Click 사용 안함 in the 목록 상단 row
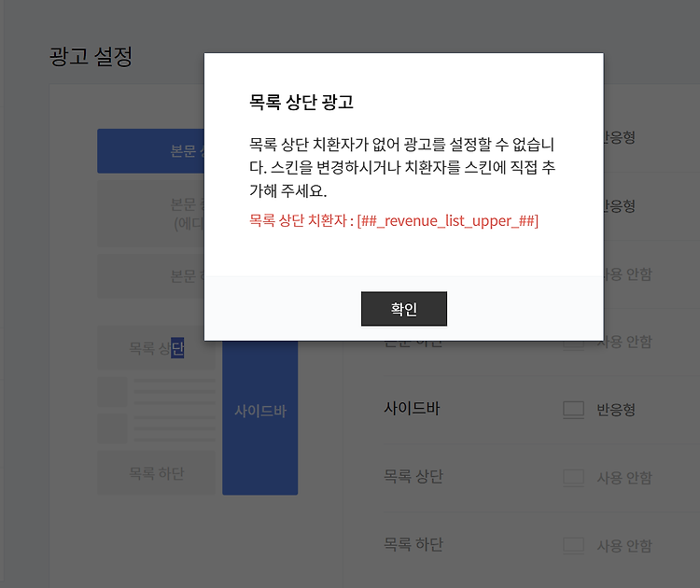This screenshot has height=588, width=700. click(x=624, y=478)
